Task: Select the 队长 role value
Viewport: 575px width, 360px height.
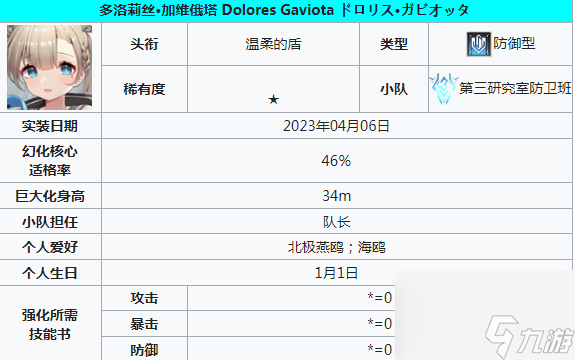Action: pyautogui.click(x=337, y=222)
